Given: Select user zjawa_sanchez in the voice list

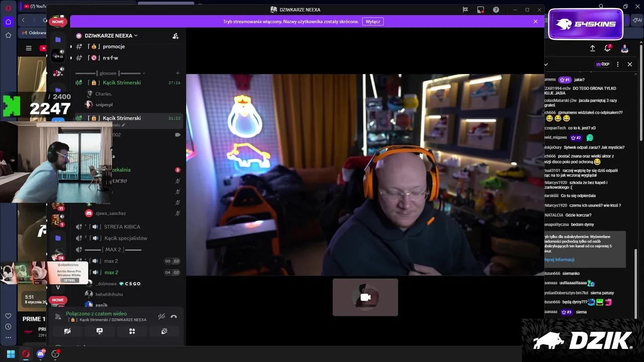Looking at the screenshot, I should pos(110,213).
